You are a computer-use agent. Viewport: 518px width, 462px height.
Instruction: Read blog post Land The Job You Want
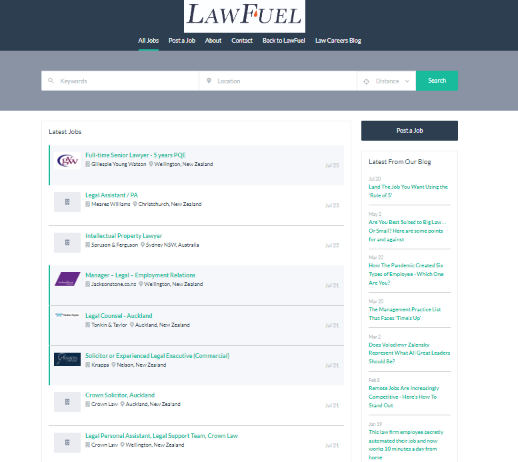pyautogui.click(x=408, y=191)
